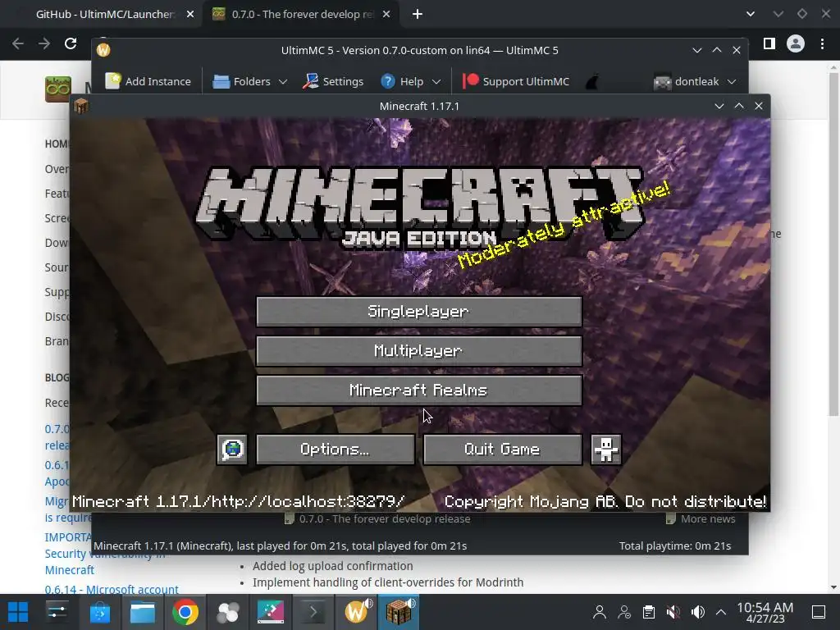Click Add Instance in UltimMC toolbar
Viewport: 840px width, 630px height.
148,81
